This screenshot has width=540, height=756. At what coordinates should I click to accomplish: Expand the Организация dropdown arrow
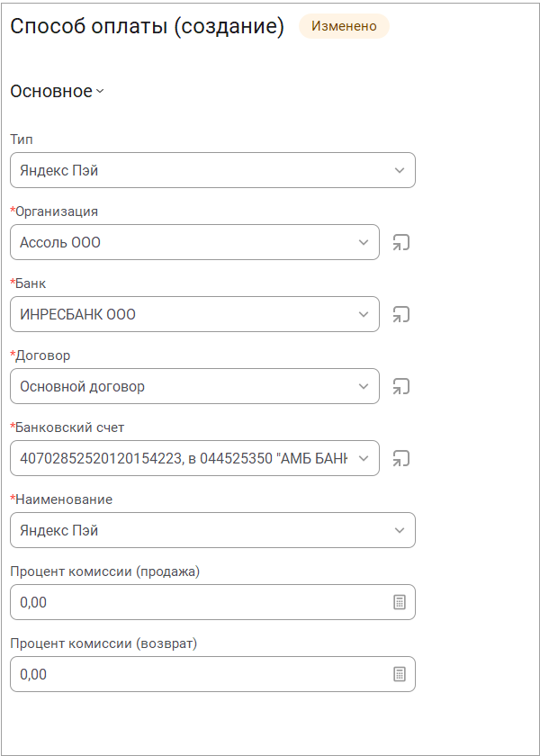tap(364, 242)
